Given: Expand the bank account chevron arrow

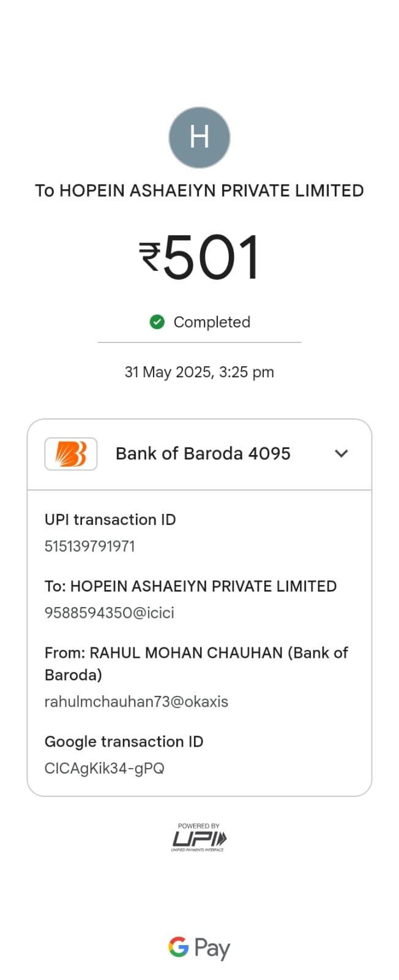Looking at the screenshot, I should tap(341, 454).
